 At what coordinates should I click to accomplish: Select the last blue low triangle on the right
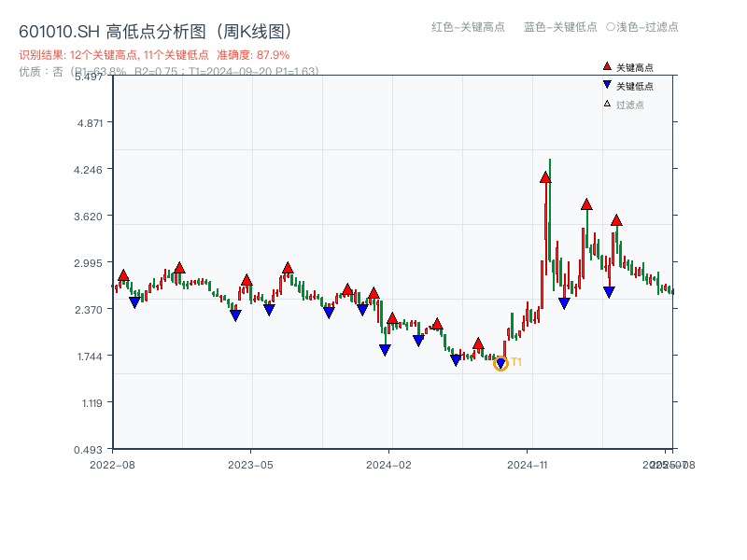coord(609,292)
